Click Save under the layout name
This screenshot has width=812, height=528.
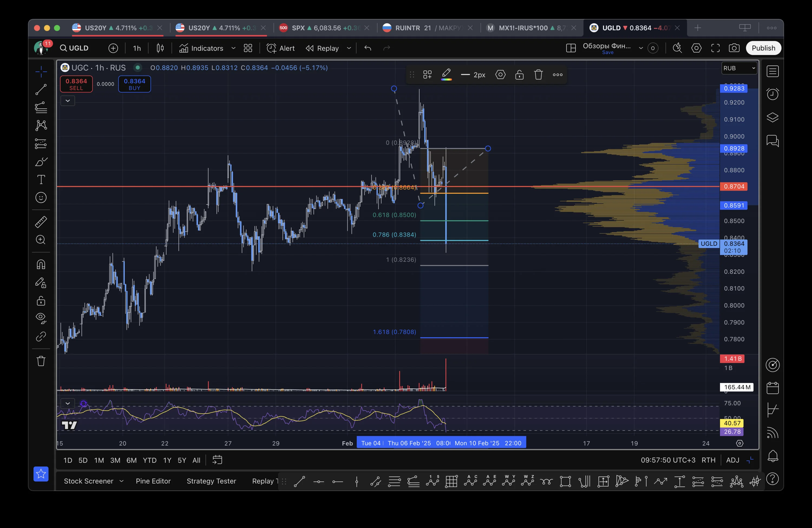pos(608,53)
